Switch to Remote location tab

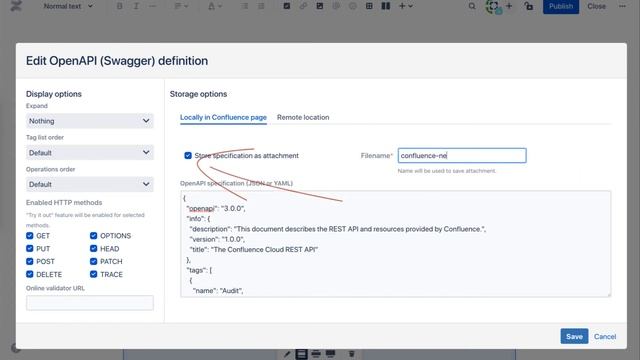tap(303, 117)
